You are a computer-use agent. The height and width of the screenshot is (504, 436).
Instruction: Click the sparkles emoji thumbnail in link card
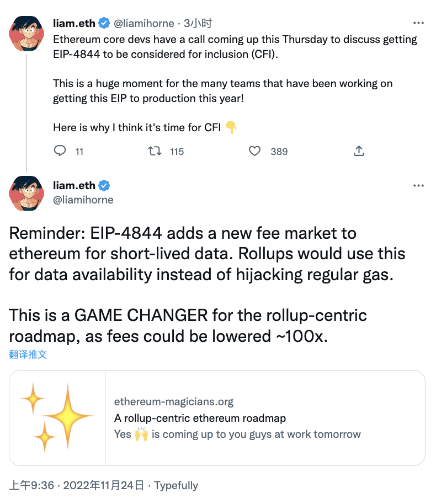click(x=56, y=417)
